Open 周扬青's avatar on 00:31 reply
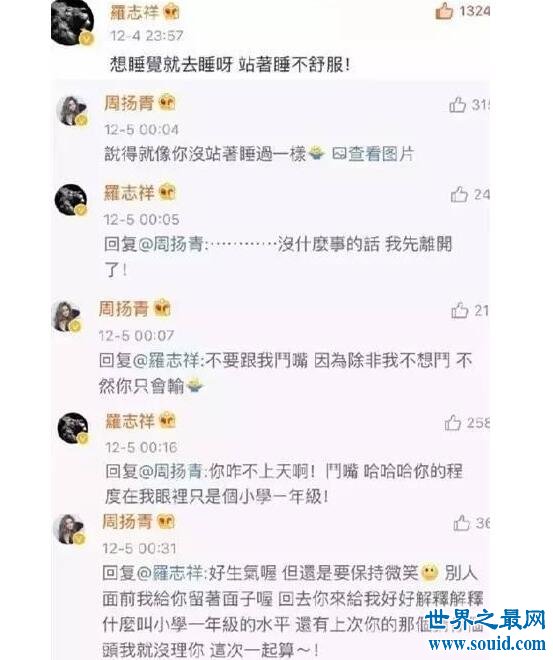This screenshot has width=553, height=660. [x=69, y=529]
